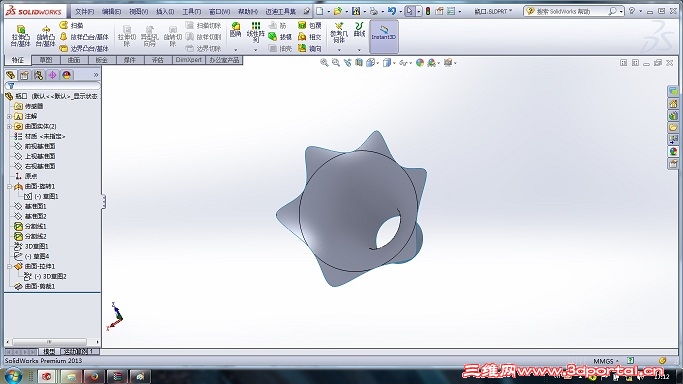Click the Save icon in the top toolbar
The image size is (683, 384).
356,11
